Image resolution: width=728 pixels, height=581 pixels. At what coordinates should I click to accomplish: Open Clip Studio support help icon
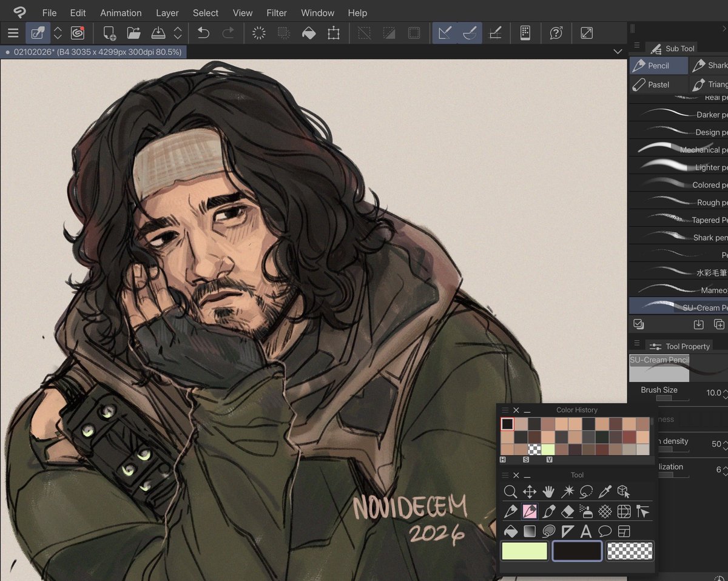(x=556, y=33)
